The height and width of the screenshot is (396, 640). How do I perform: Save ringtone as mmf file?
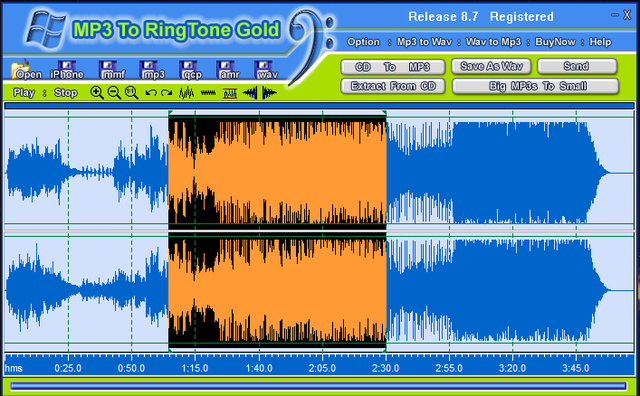pyautogui.click(x=113, y=70)
